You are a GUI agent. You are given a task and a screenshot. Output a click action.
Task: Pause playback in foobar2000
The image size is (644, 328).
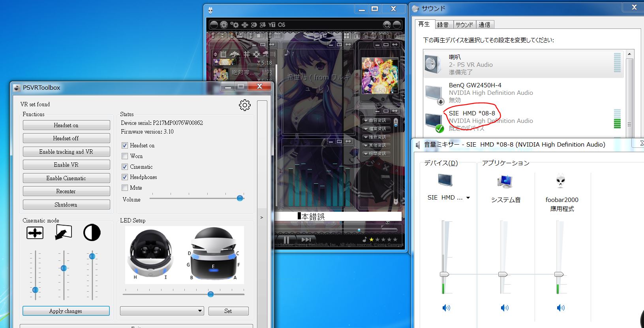pos(286,239)
